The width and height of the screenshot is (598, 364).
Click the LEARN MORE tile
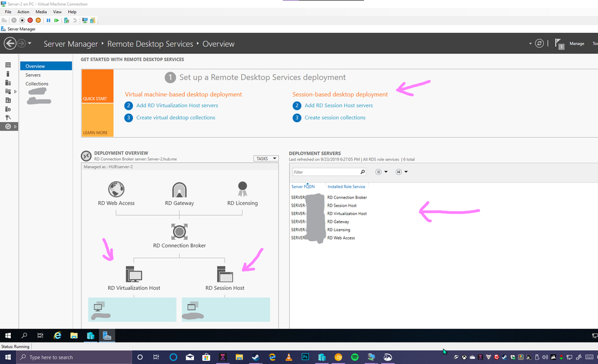[98, 120]
